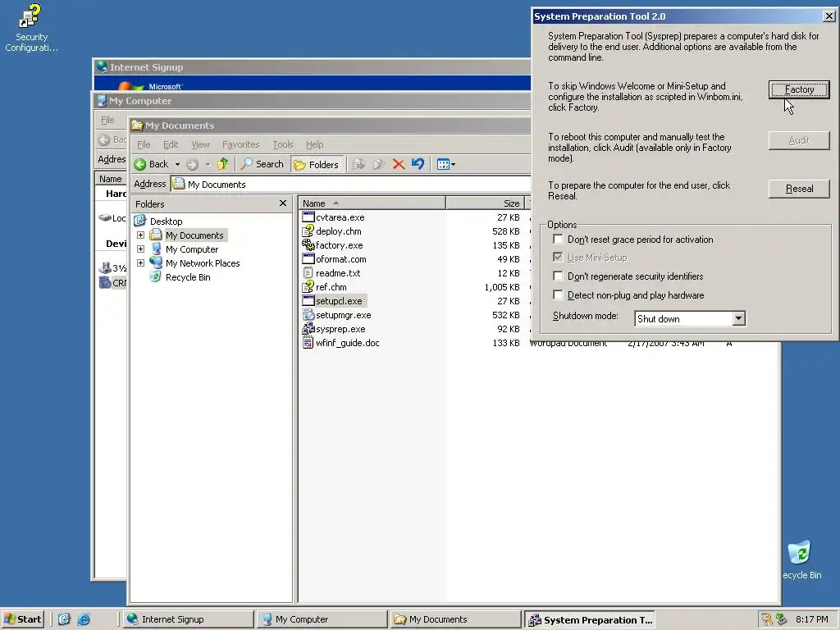Switch to My Computer taskbar button
840x630 pixels.
tap(322, 619)
